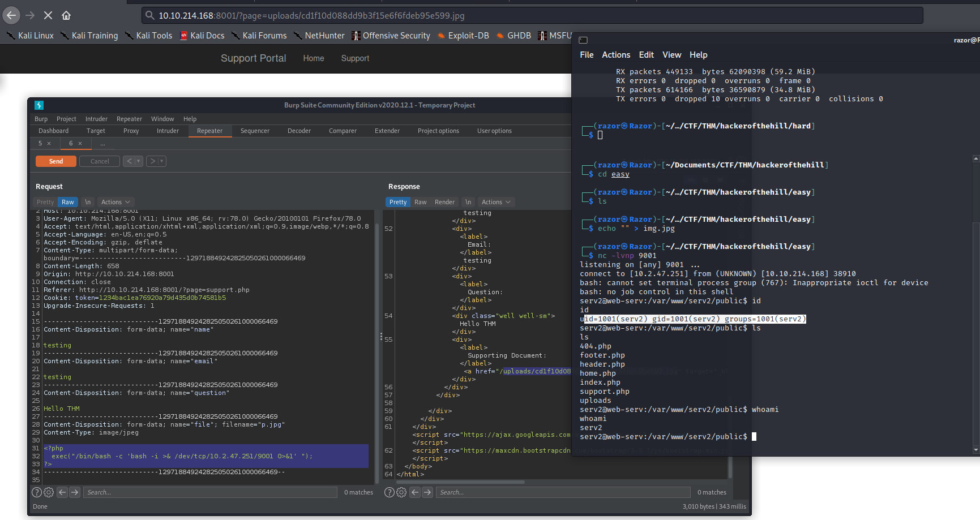Image resolution: width=980 pixels, height=520 pixels.
Task: Switch to the Extender tab
Action: tap(387, 131)
